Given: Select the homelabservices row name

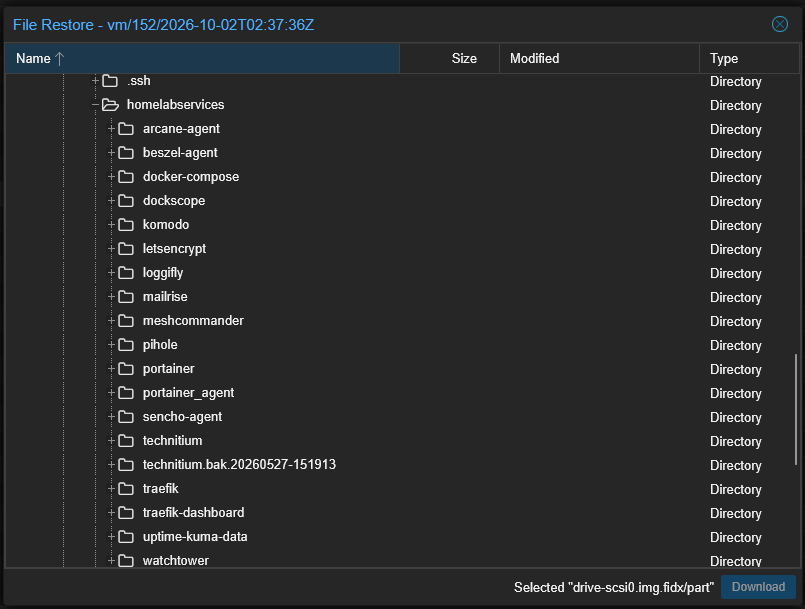Looking at the screenshot, I should click(x=176, y=105).
